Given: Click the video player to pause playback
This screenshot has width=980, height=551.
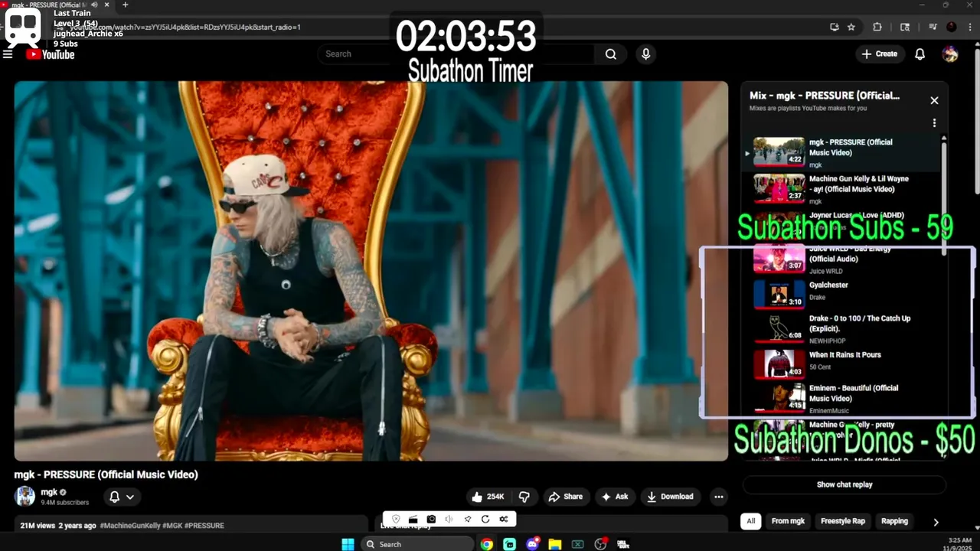Looking at the screenshot, I should click(371, 271).
